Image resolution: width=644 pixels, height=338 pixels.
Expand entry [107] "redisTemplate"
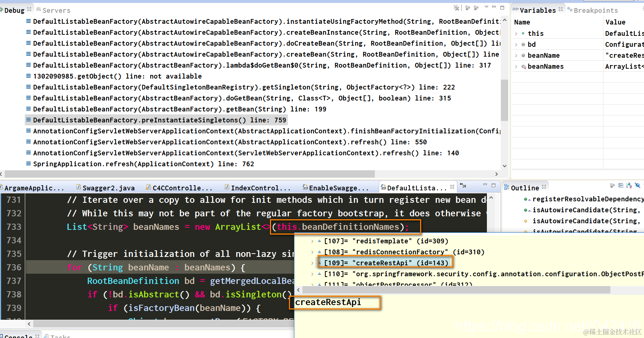312,241
